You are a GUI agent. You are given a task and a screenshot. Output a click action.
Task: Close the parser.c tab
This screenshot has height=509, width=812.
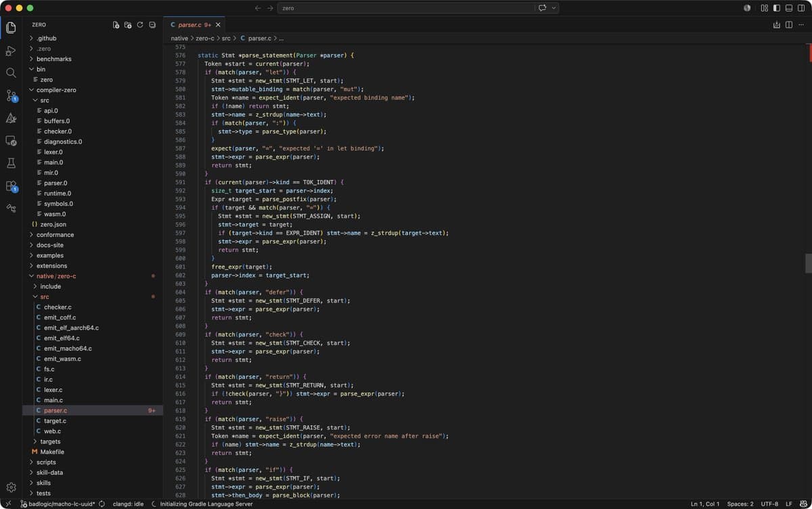point(218,25)
